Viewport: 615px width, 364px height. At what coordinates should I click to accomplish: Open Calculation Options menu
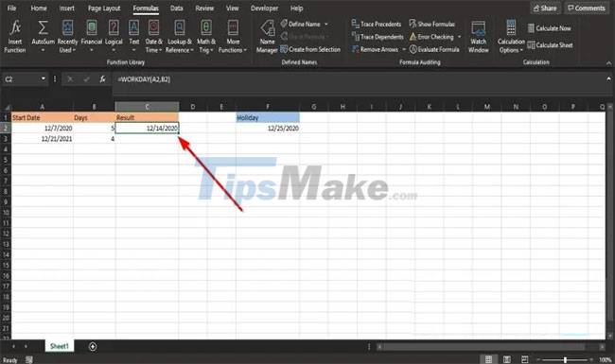511,37
